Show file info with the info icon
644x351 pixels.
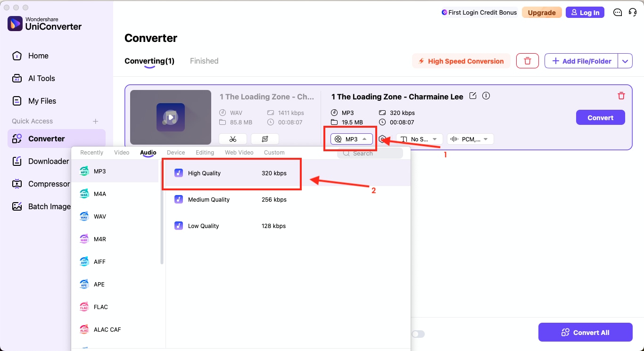[x=486, y=96]
